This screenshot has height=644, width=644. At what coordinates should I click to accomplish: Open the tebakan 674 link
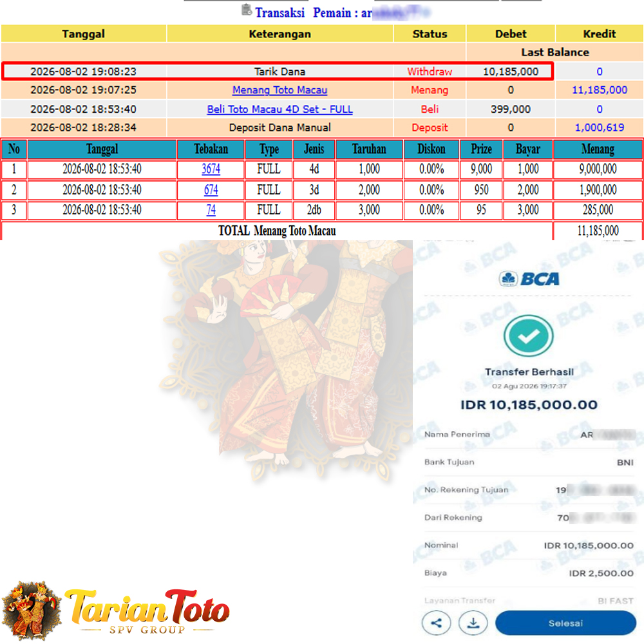[x=211, y=190]
